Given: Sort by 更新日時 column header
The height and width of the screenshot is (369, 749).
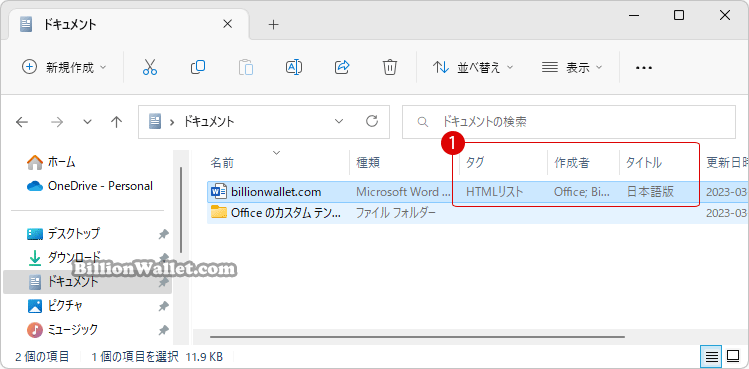Looking at the screenshot, I should click(727, 163).
